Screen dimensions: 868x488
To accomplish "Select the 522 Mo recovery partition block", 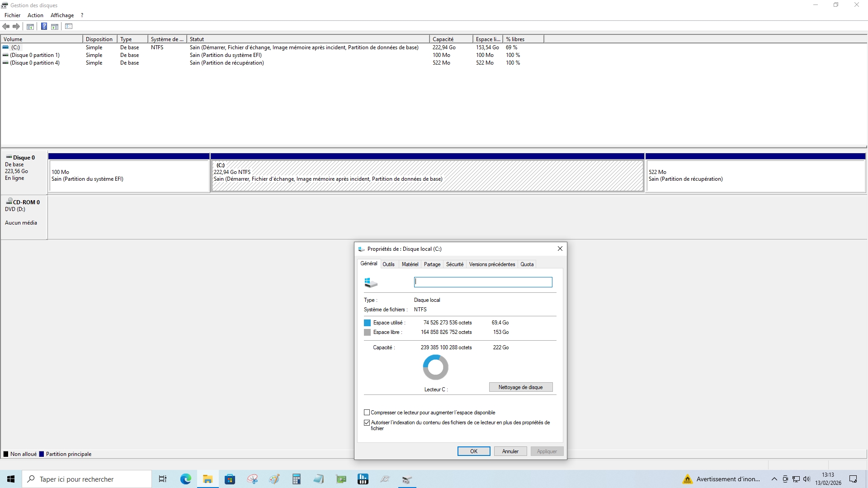I will coord(755,175).
